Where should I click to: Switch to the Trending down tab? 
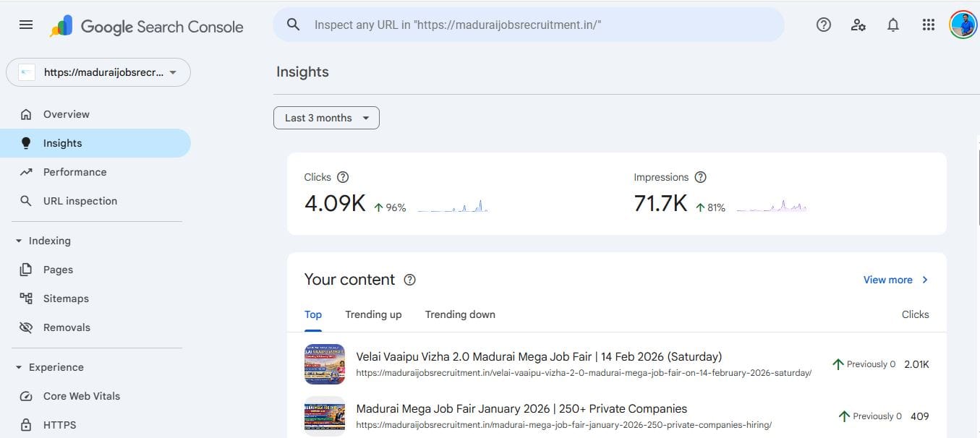pos(460,314)
